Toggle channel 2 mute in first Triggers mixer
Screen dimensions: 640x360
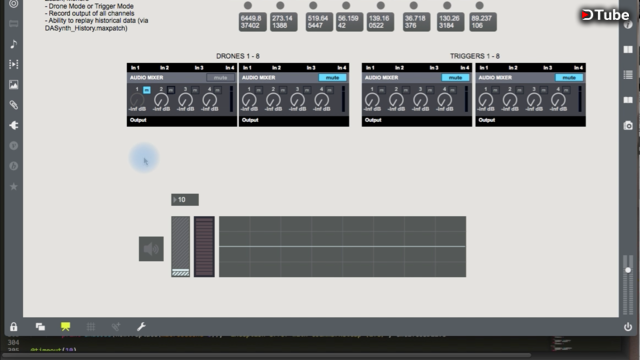[x=406, y=90]
